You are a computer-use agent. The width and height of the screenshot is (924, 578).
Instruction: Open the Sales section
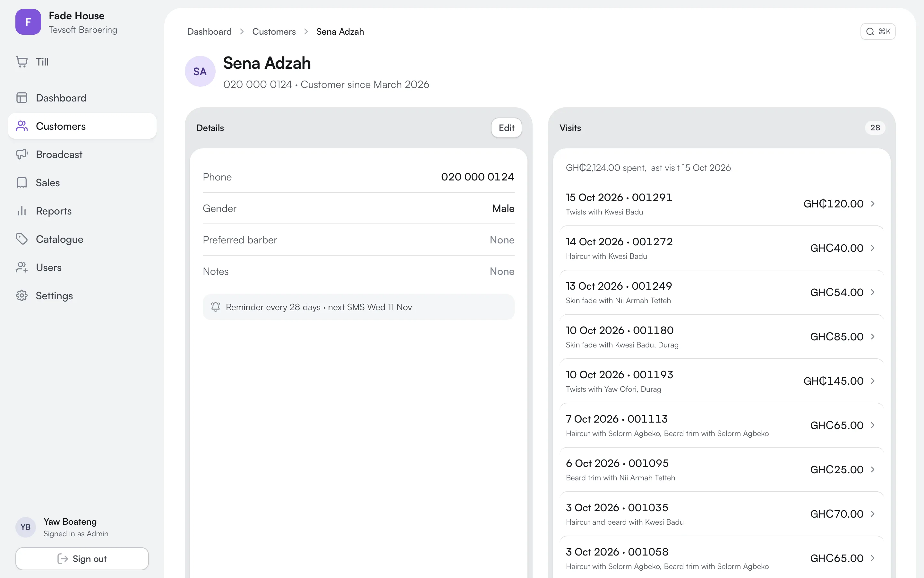pyautogui.click(x=82, y=183)
